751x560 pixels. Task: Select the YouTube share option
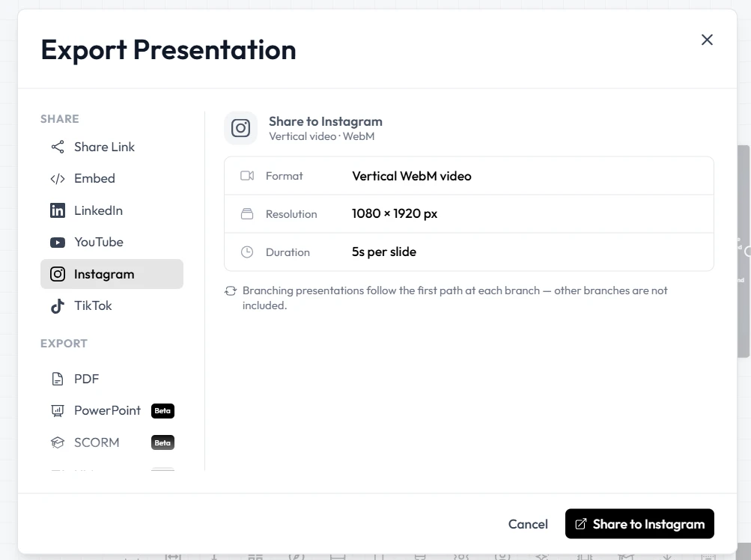(112, 243)
